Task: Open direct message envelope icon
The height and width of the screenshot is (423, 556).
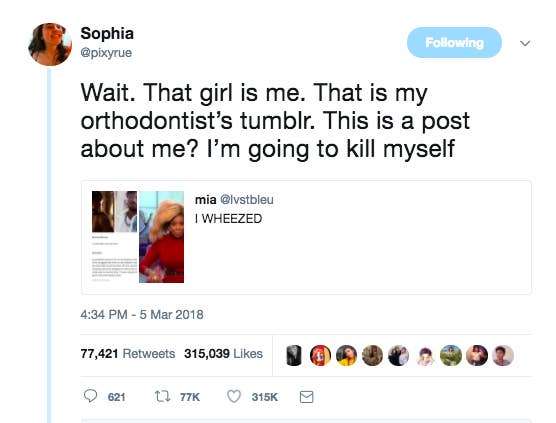Action: pyautogui.click(x=306, y=397)
